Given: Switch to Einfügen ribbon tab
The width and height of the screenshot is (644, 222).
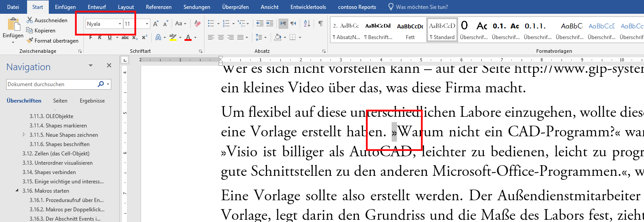Looking at the screenshot, I should (x=66, y=7).
